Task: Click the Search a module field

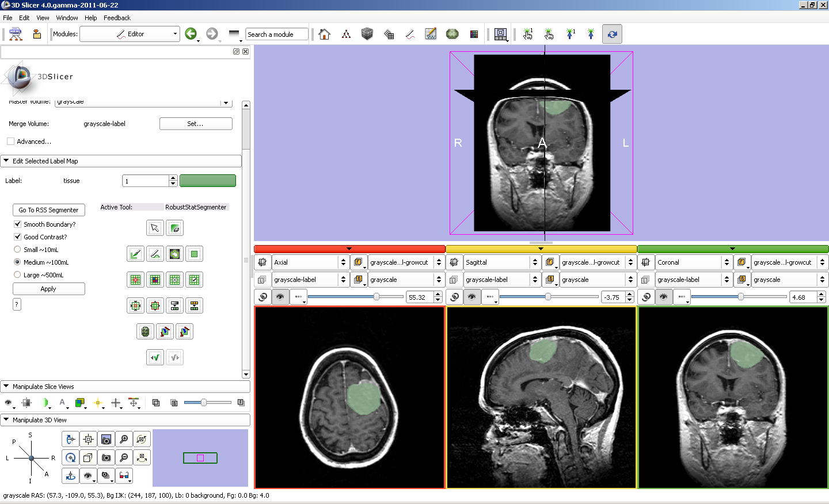Action: click(x=276, y=35)
